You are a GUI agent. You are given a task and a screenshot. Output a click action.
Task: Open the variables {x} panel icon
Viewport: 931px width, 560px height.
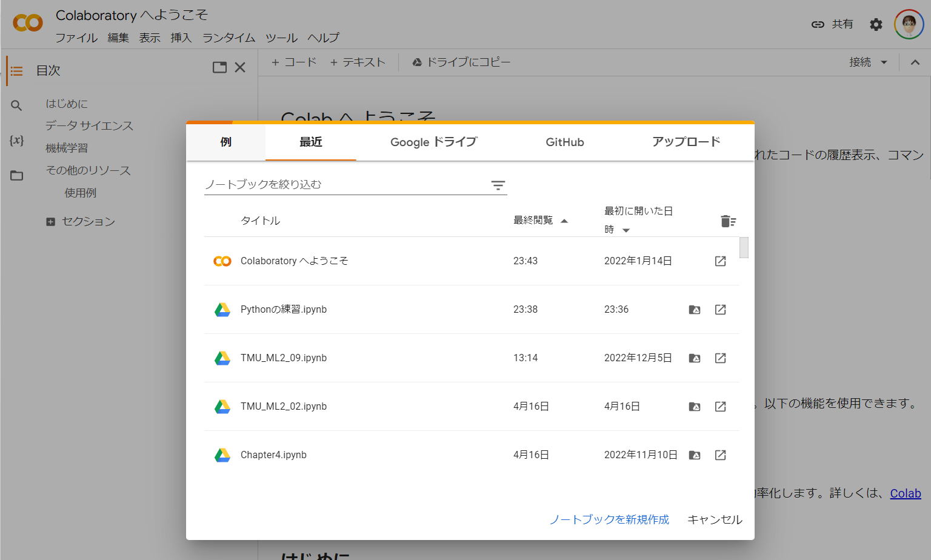pyautogui.click(x=16, y=141)
